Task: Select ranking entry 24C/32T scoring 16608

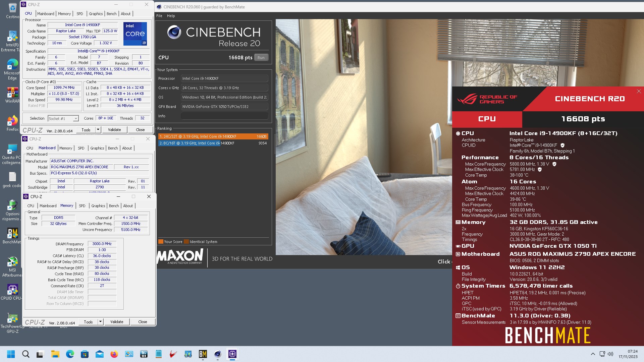Action: [213, 136]
